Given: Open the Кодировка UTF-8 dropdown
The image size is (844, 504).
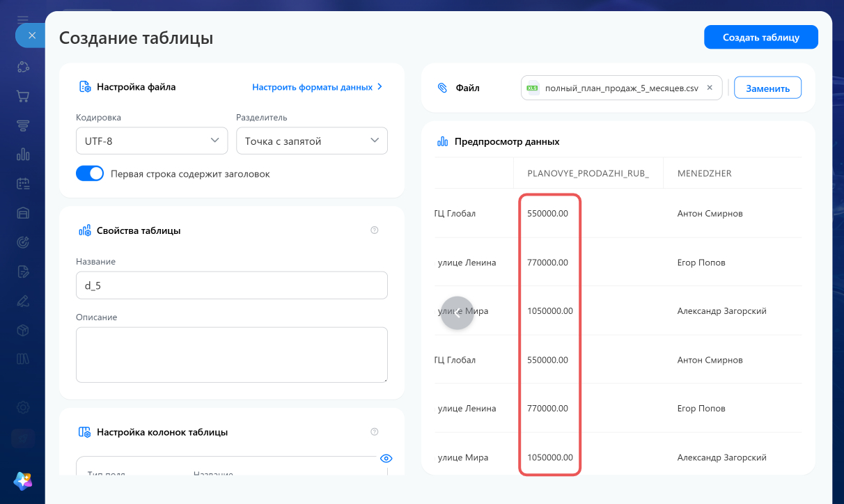Looking at the screenshot, I should point(152,141).
